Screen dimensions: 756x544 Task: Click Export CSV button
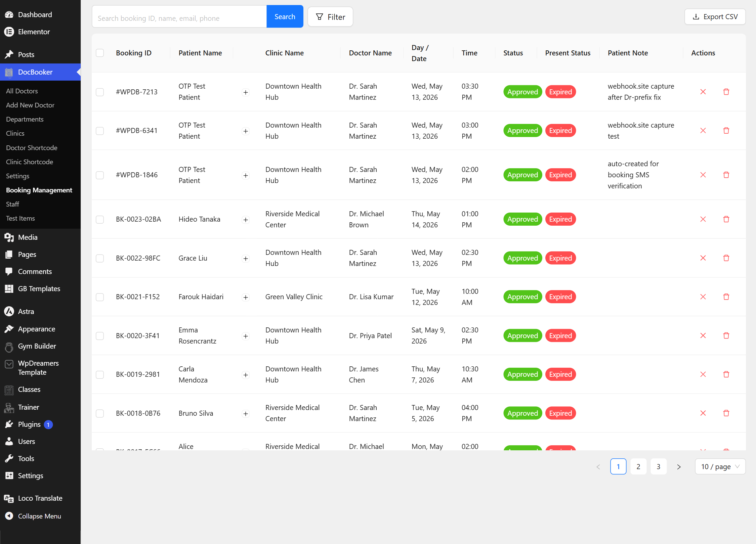[715, 16]
